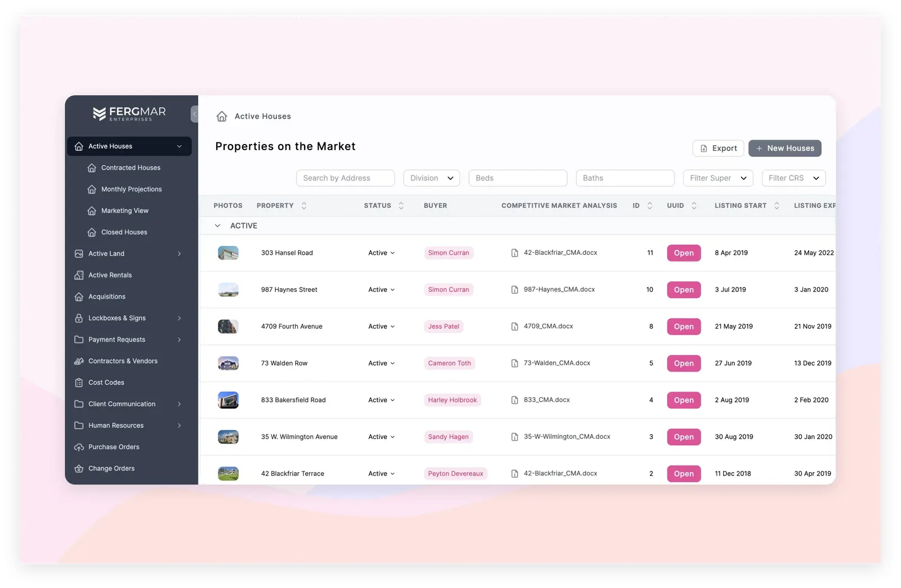Collapse the sidebar with the arrow handle
The width and height of the screenshot is (901, 588).
[x=194, y=114]
